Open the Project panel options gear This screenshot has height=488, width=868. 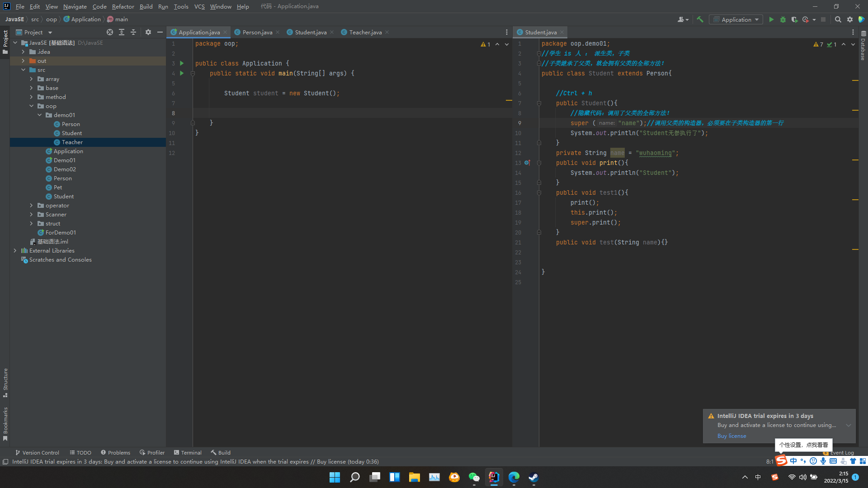click(x=148, y=32)
